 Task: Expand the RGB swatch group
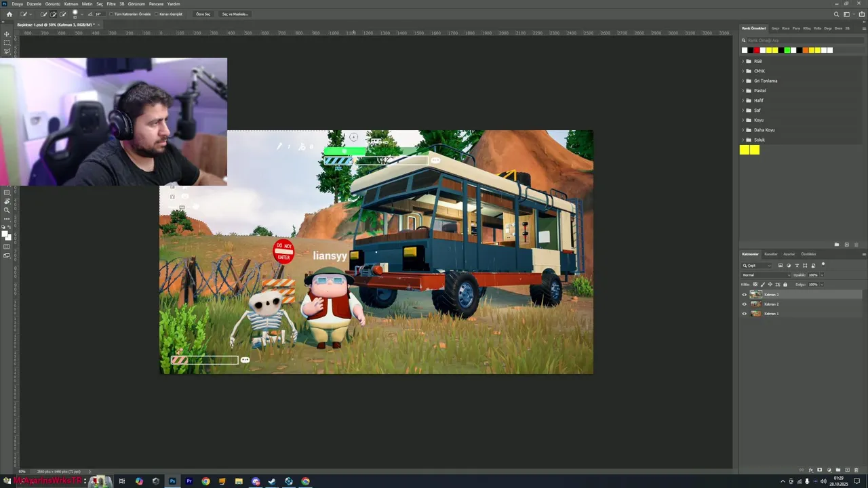[x=743, y=61]
